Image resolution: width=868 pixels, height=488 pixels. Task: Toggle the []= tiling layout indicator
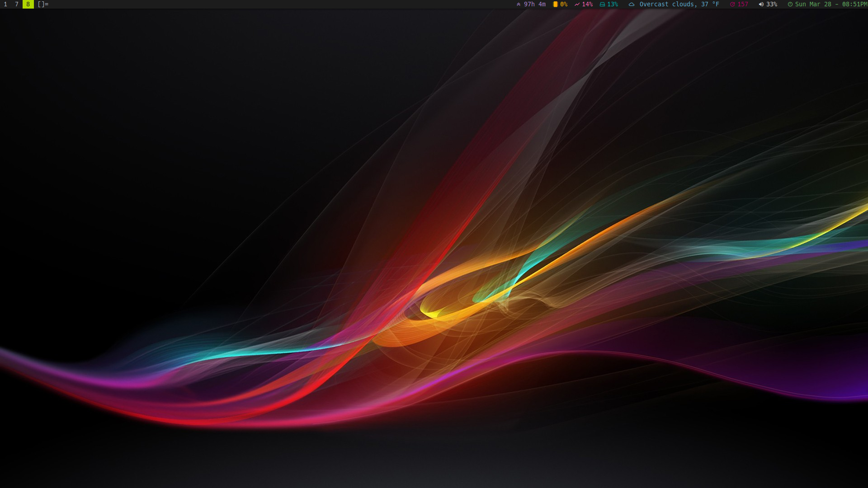point(43,4)
